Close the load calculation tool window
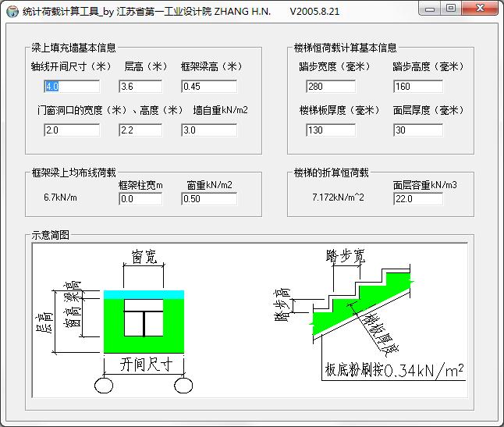 pos(480,9)
